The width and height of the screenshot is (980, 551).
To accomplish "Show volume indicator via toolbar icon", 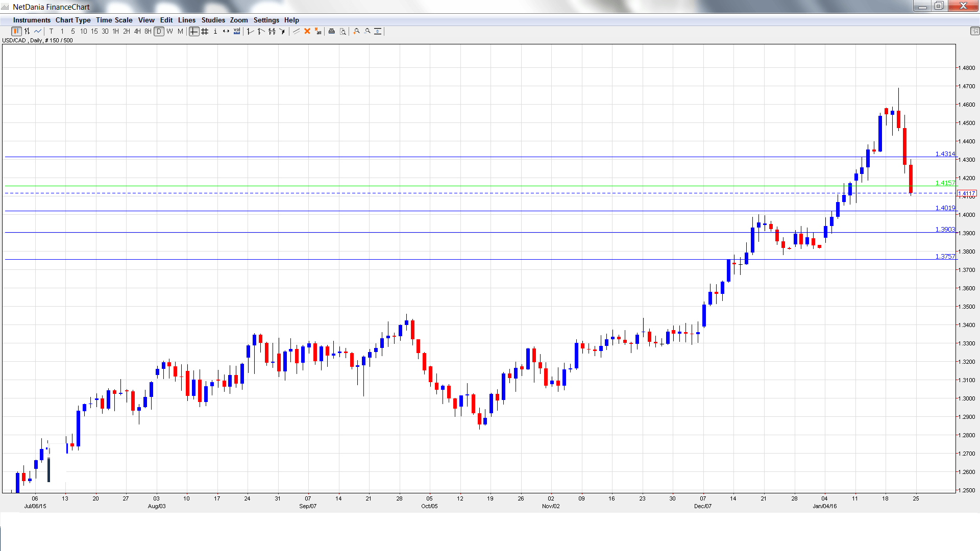I will tap(236, 31).
